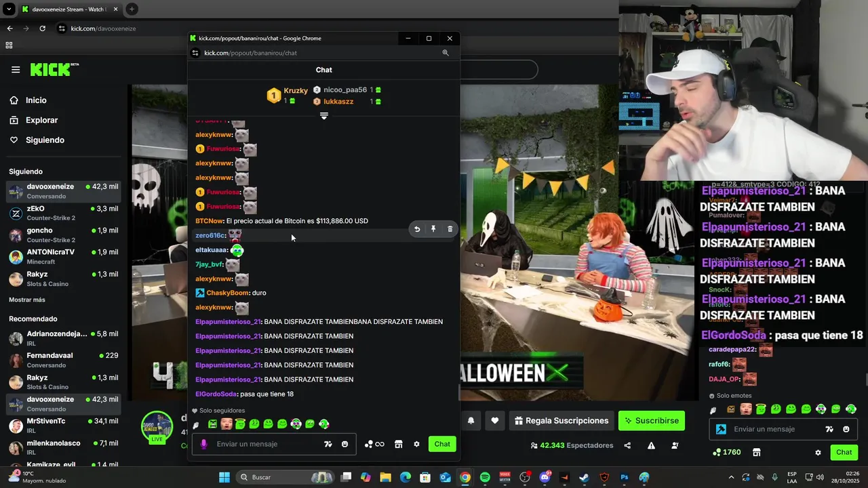Undo action on zero616c message
868x488 pixels.
click(x=417, y=229)
